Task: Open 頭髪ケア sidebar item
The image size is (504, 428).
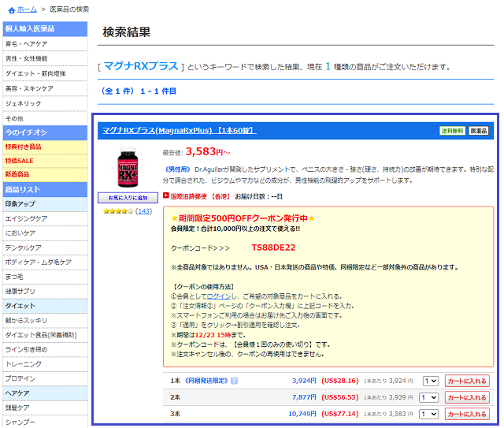Action: 45,408
